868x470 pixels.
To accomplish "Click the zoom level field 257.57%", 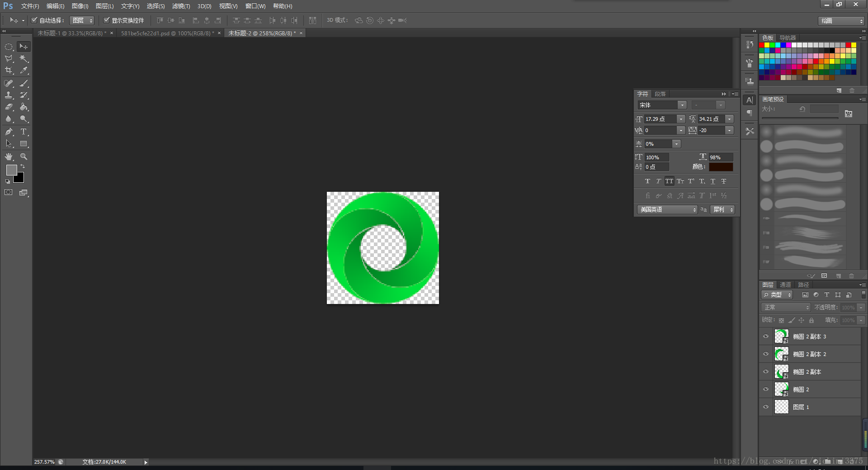I will 44,462.
